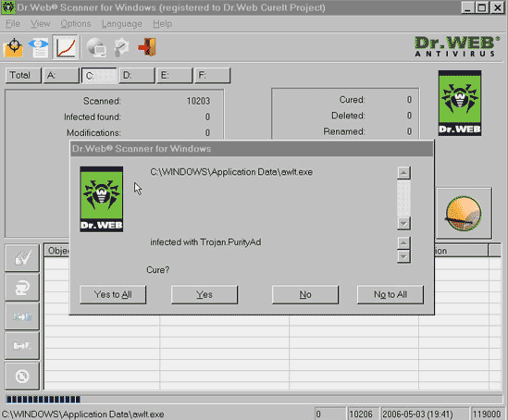
Task: Open the File menu
Action: (x=13, y=24)
